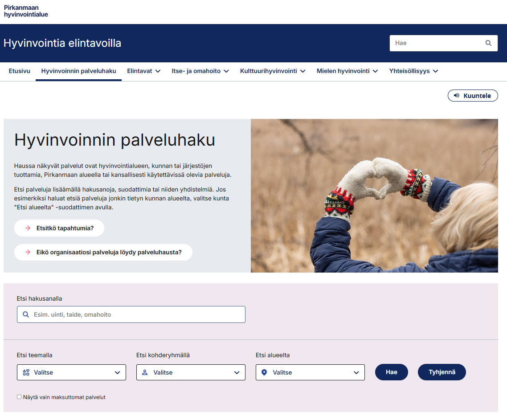Click the location pin icon in Etsi alueelta

tap(264, 372)
